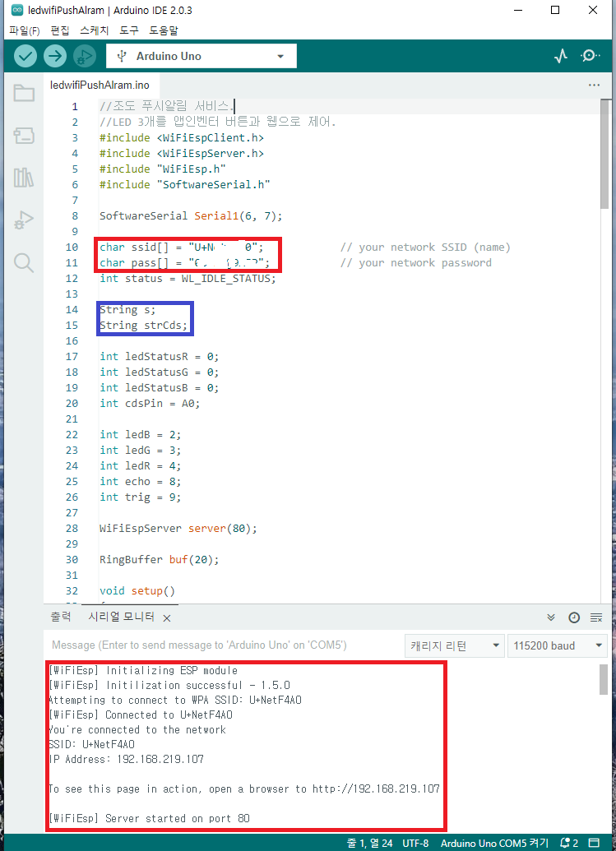The width and height of the screenshot is (616, 851).
Task: Click the Arduino IDE app logo icon
Action: coord(17,10)
